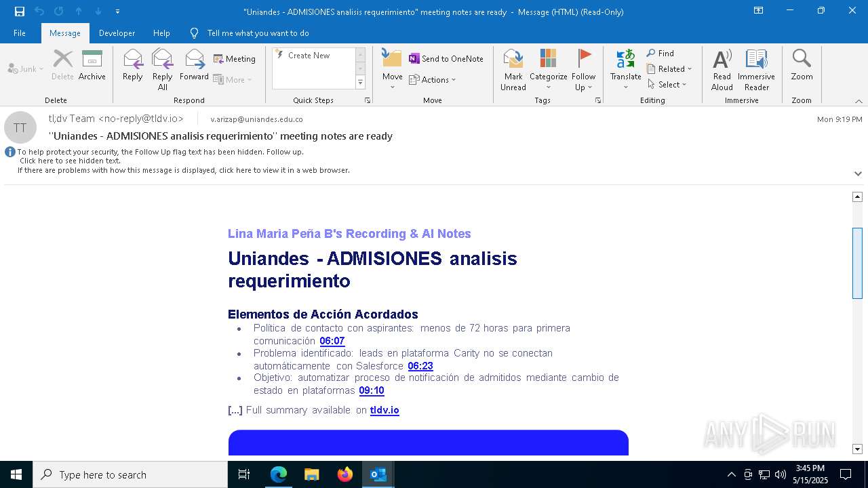
Task: Open Ribbon Display Options
Action: 759,11
